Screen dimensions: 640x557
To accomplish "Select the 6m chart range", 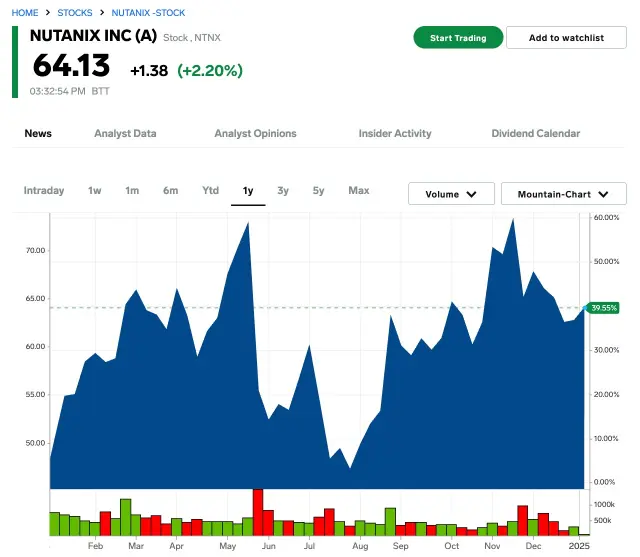I will click(x=170, y=191).
